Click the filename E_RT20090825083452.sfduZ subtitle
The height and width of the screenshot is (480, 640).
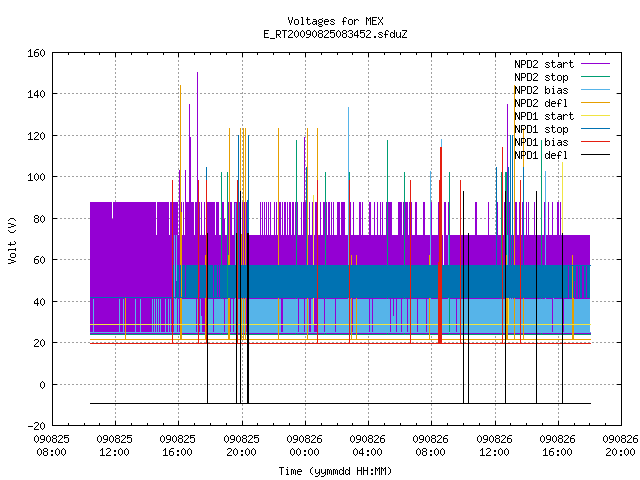[x=335, y=34]
